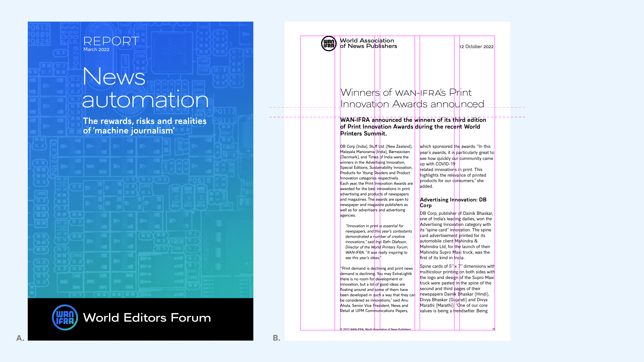The image size is (644, 362).
Task: Click the page number '15' in footer
Action: click(x=493, y=329)
